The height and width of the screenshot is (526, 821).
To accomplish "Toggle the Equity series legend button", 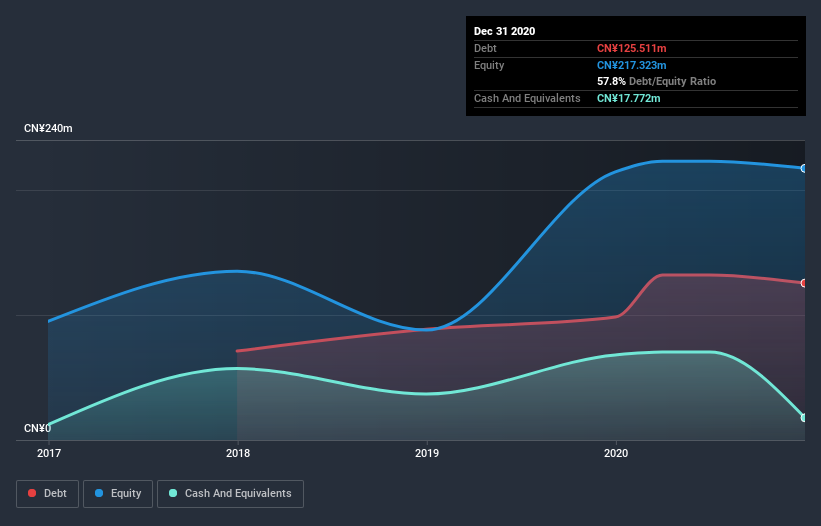I will tap(118, 494).
